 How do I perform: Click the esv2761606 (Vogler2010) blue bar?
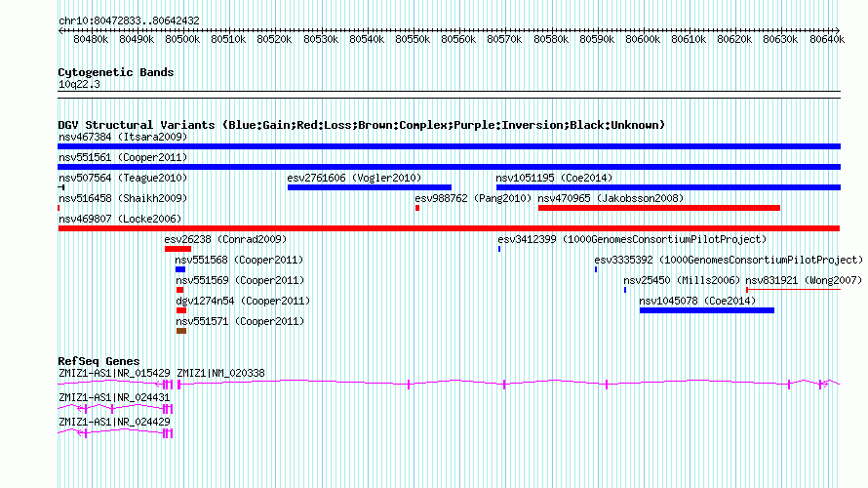tap(370, 187)
